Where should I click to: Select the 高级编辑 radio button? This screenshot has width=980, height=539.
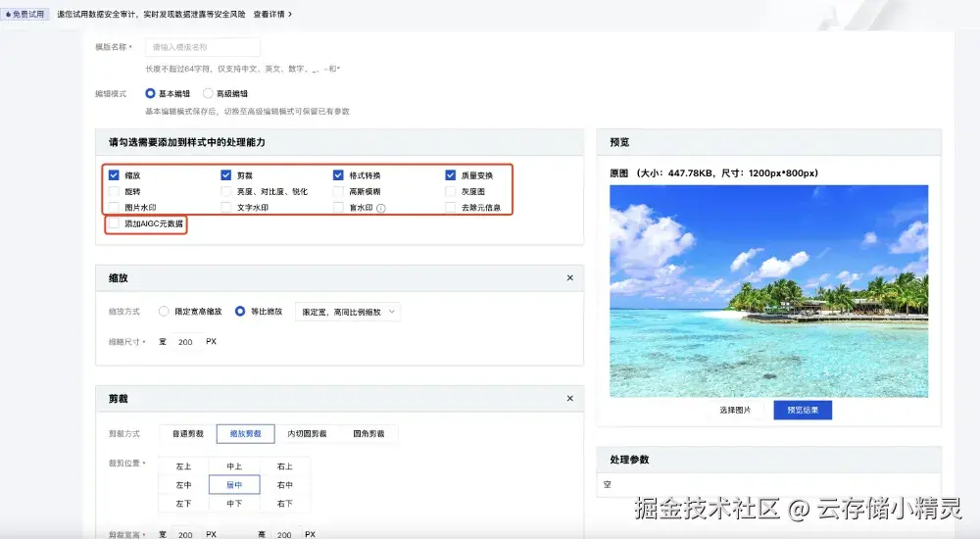[x=208, y=93]
